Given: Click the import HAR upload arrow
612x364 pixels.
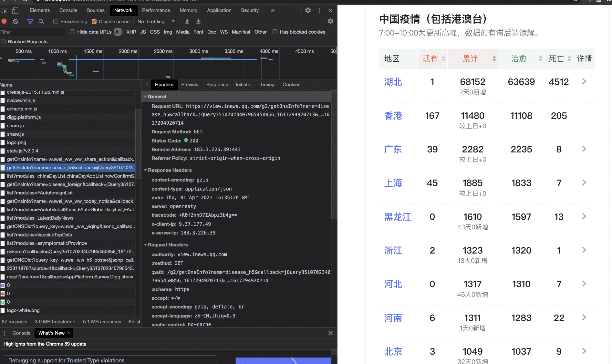Looking at the screenshot, I should [x=187, y=21].
